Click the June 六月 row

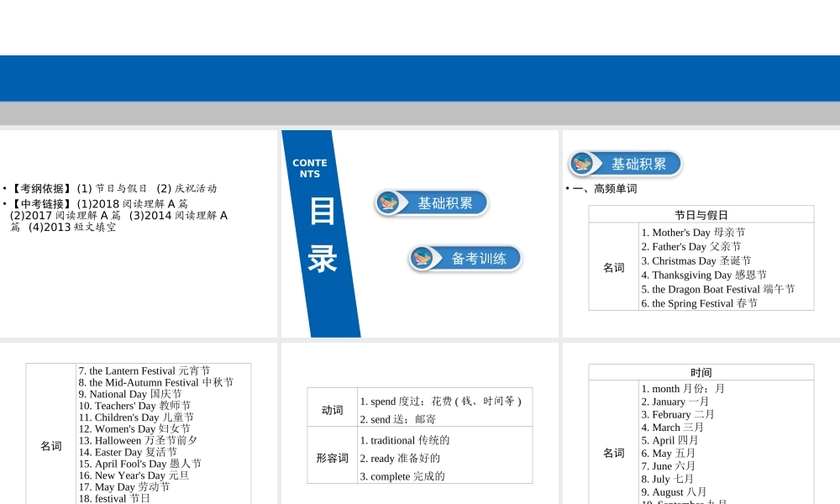(668, 466)
